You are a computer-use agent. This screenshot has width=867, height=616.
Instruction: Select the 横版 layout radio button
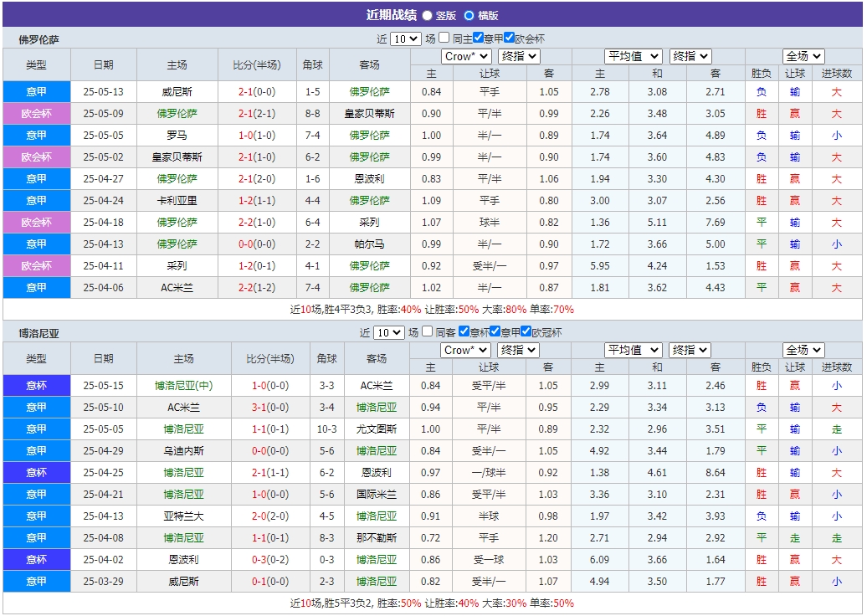(x=469, y=13)
